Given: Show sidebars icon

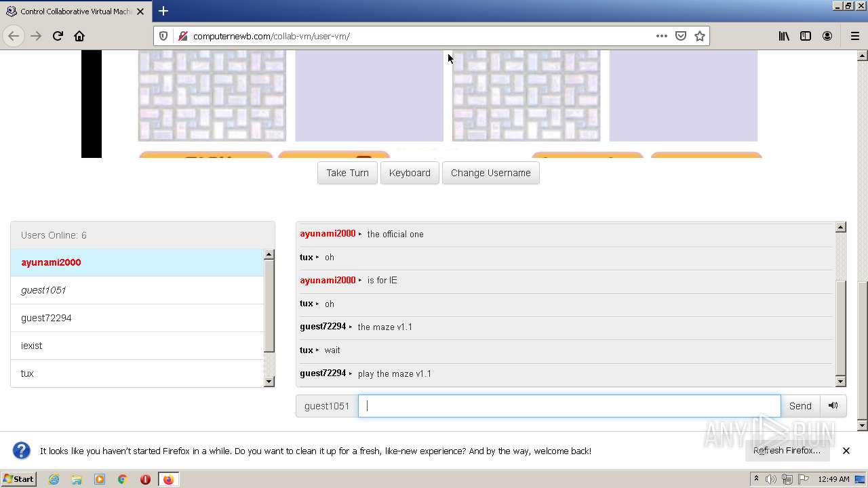Looking at the screenshot, I should (x=806, y=36).
